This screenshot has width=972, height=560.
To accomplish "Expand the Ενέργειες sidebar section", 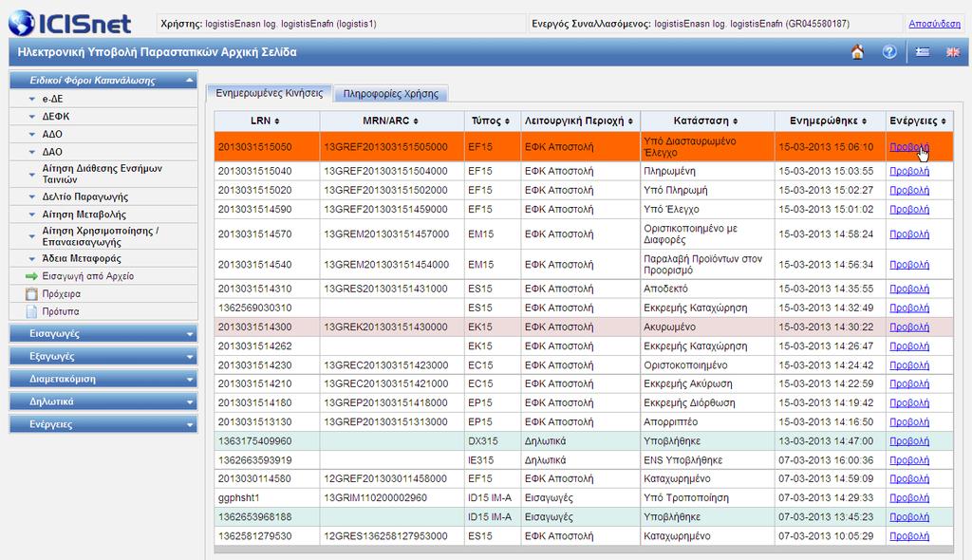I will coord(103,425).
